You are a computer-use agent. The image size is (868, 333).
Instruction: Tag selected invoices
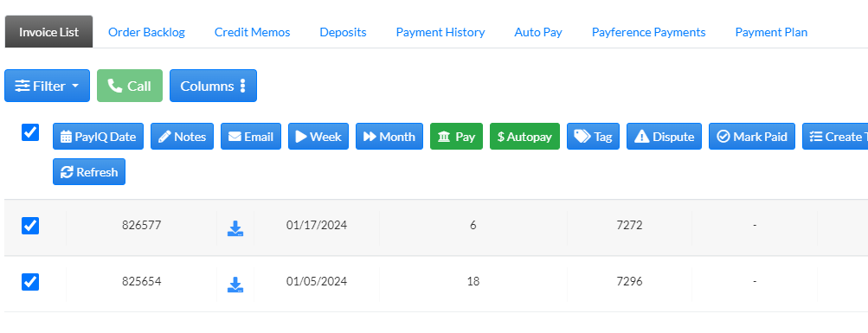tap(593, 137)
